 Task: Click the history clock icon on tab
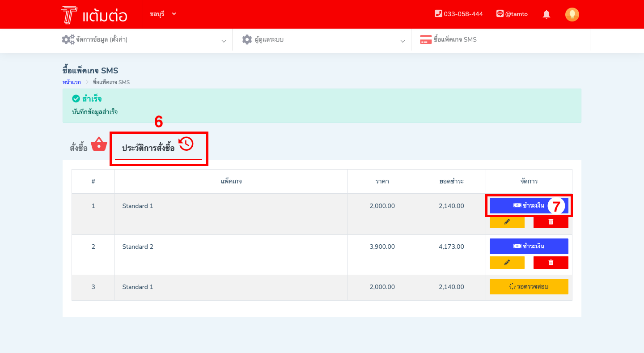[186, 144]
